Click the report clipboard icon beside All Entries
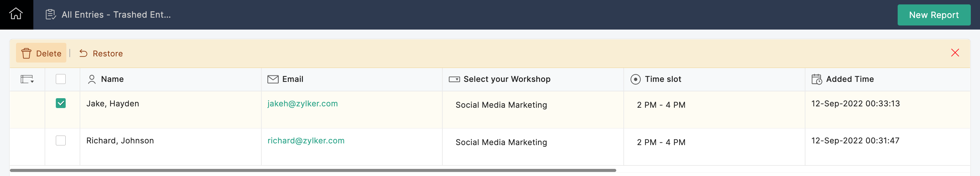 51,15
